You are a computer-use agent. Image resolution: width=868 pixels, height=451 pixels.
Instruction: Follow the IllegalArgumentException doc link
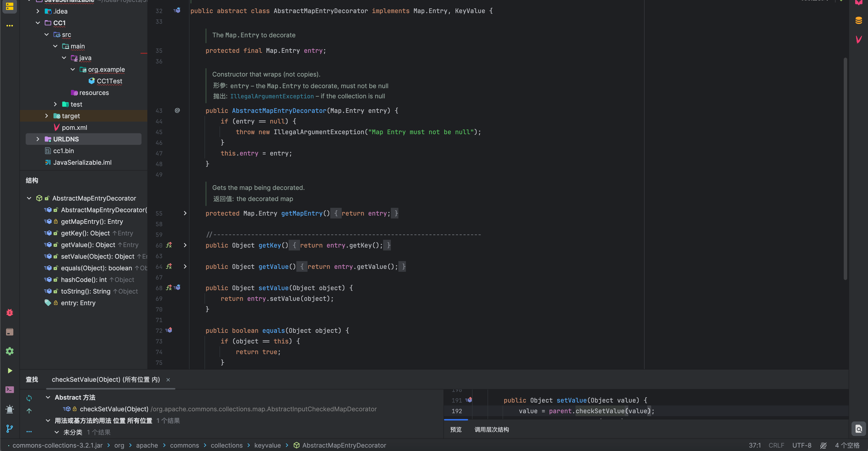coord(272,96)
